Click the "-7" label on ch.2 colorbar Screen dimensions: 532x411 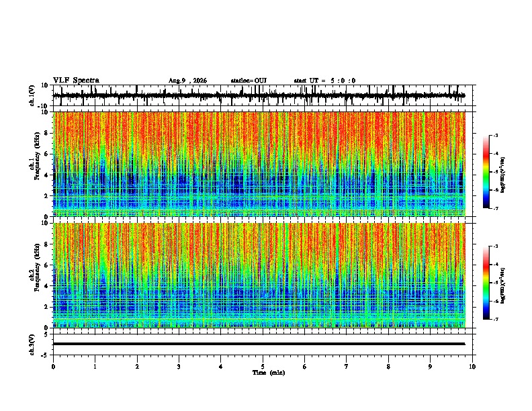[495, 319]
